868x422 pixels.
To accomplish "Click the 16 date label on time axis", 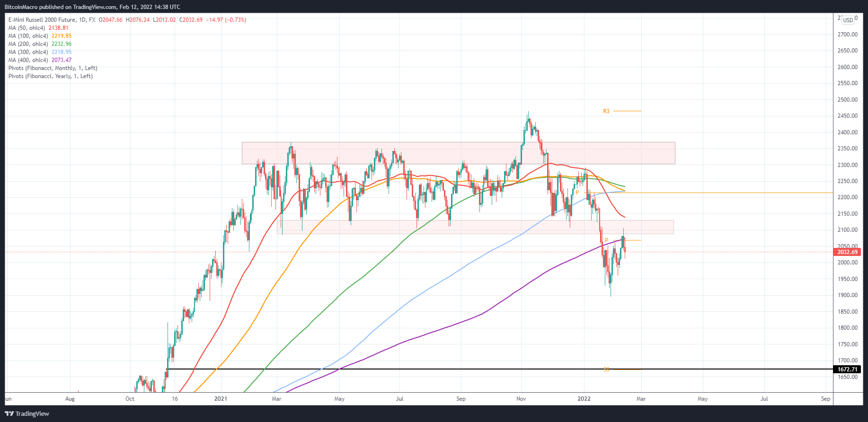I will pos(175,399).
